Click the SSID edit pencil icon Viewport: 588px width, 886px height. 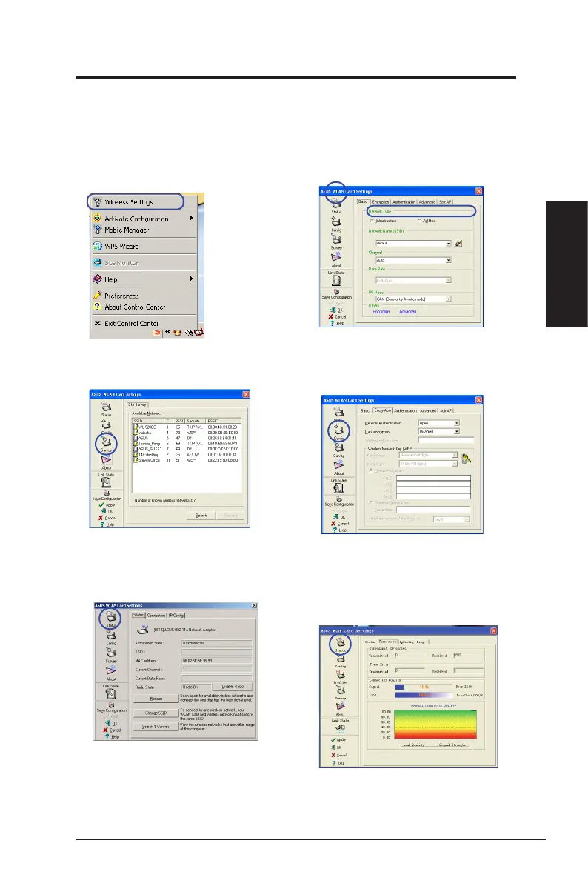point(458,243)
